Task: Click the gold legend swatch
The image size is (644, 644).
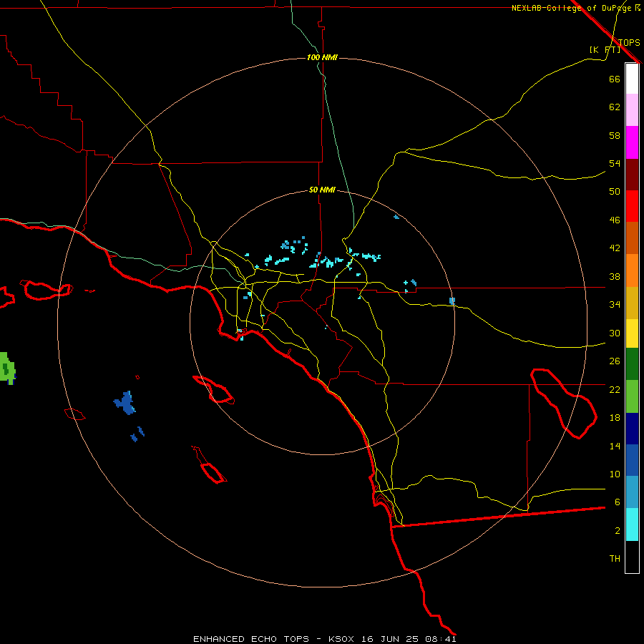Action: coord(632,303)
